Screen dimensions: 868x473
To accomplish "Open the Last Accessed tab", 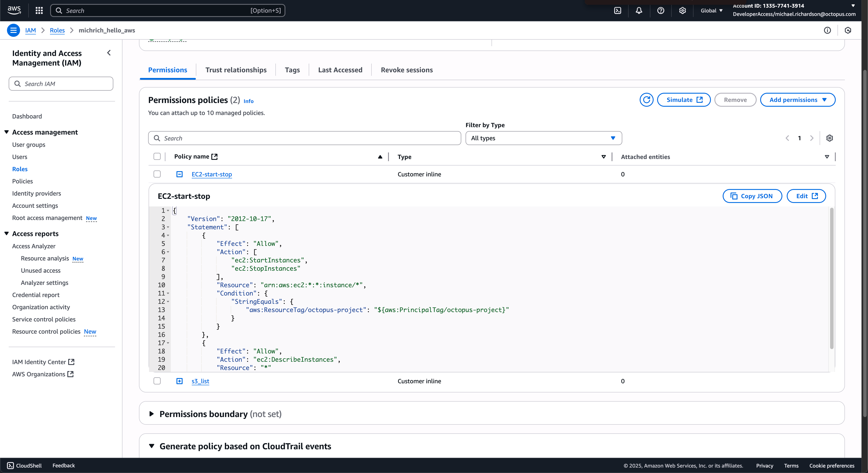I will pyautogui.click(x=340, y=70).
